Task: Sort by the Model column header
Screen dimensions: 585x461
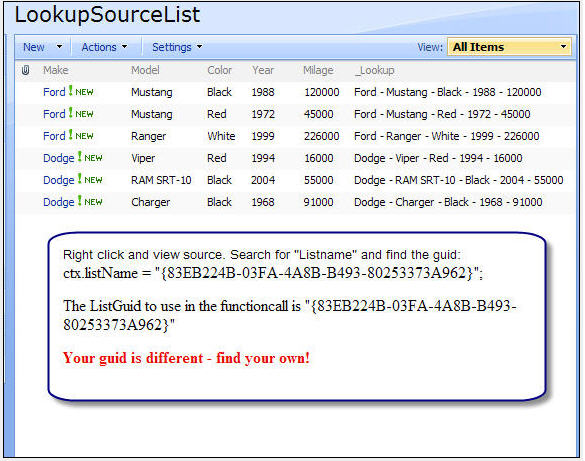Action: coord(145,70)
